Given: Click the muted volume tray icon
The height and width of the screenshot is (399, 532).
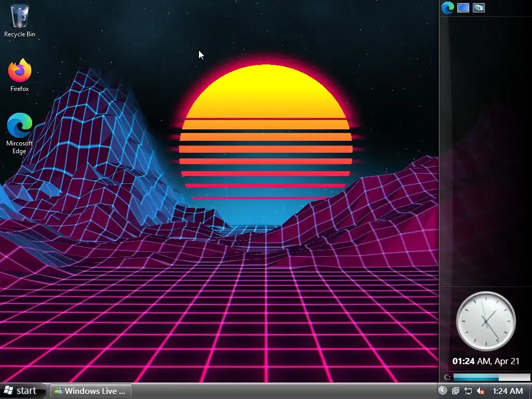Looking at the screenshot, I should tap(480, 391).
